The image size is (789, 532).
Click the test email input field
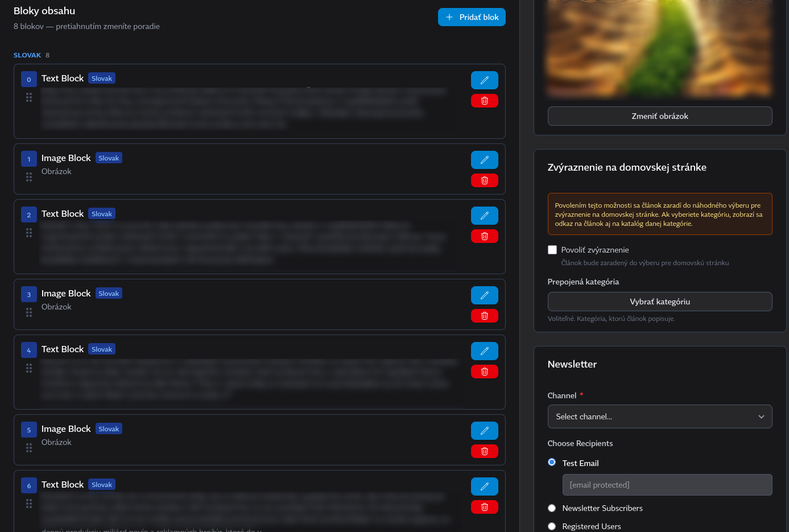(x=667, y=485)
